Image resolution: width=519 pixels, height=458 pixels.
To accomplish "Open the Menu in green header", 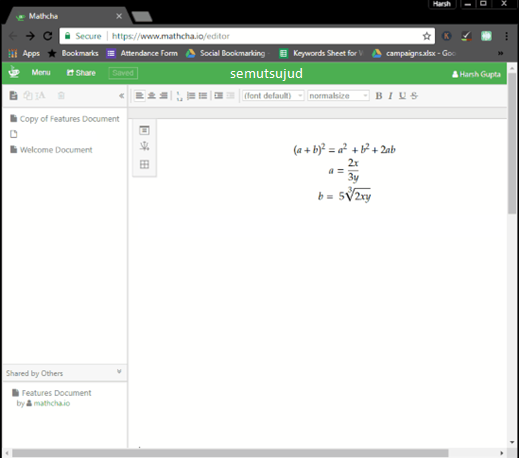I will (x=41, y=72).
